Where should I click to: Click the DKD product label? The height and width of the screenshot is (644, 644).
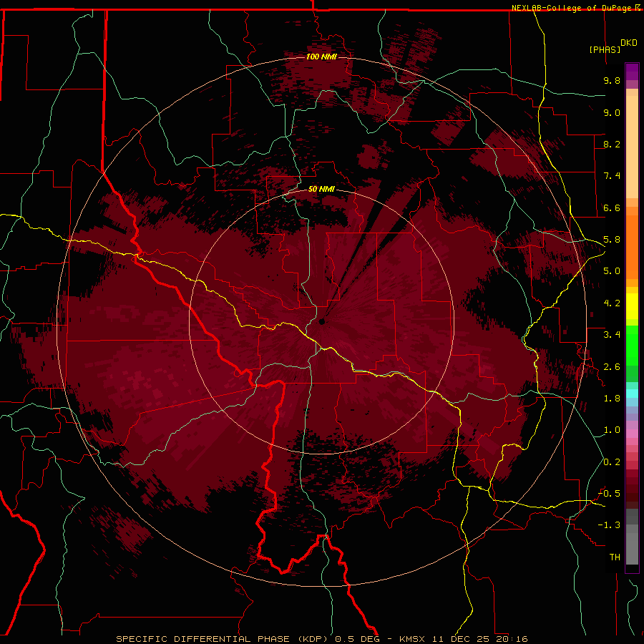pyautogui.click(x=629, y=43)
